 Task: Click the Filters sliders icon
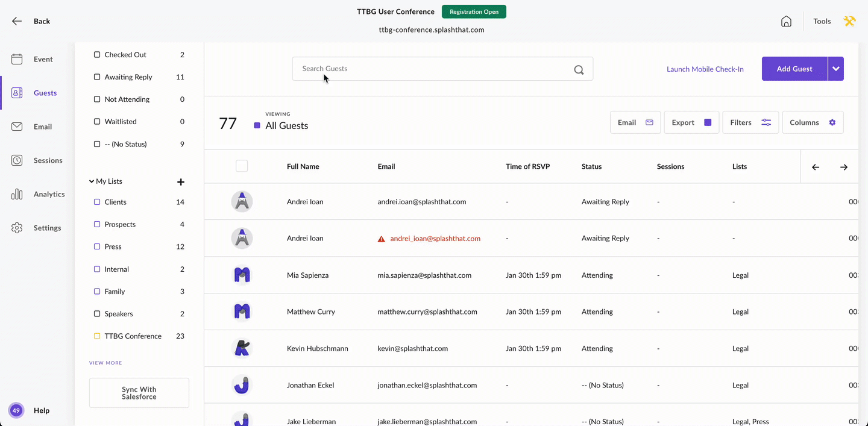(766, 122)
